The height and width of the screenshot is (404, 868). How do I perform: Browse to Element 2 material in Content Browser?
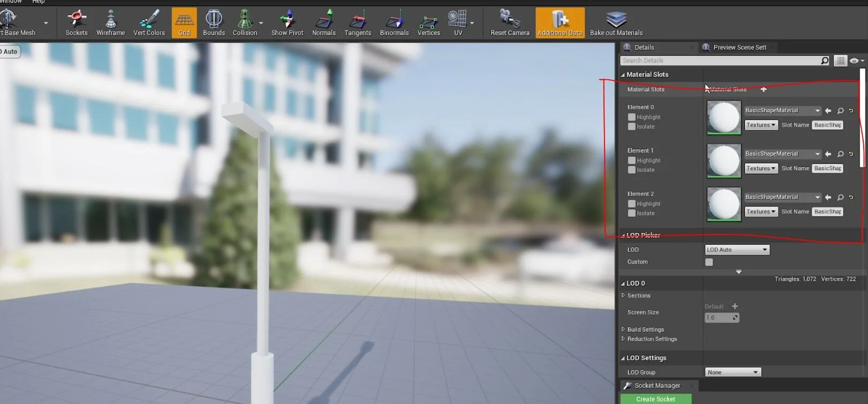pos(841,197)
